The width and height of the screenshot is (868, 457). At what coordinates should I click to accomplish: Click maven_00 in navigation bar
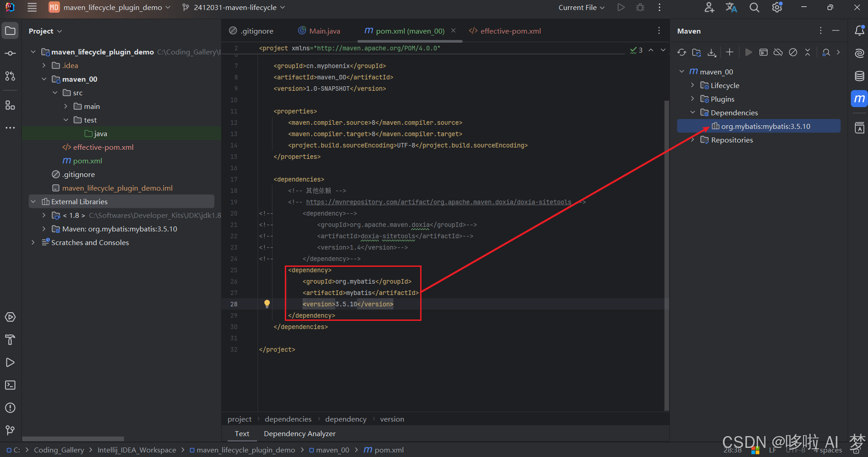coord(329,450)
